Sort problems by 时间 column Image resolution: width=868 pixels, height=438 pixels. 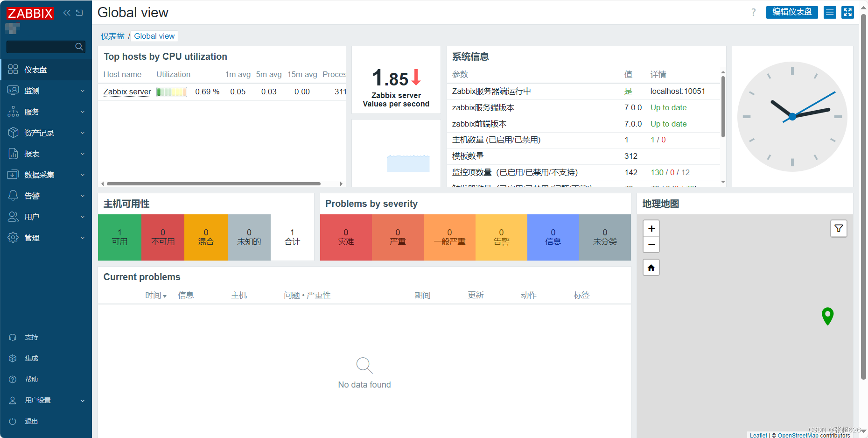click(x=155, y=295)
